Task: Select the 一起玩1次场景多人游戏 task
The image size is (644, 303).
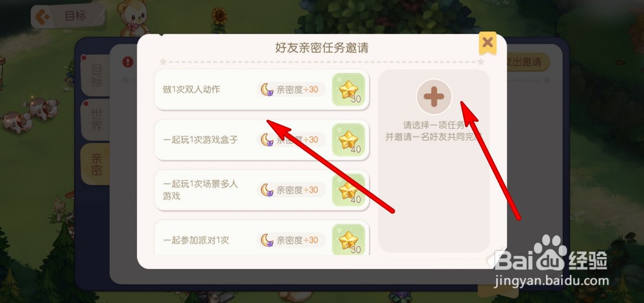Action: [261, 190]
